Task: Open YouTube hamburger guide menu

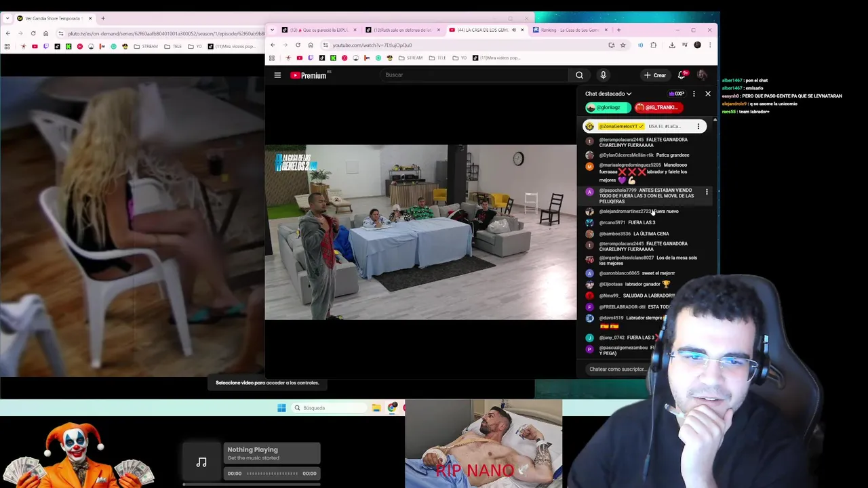Action: (277, 75)
